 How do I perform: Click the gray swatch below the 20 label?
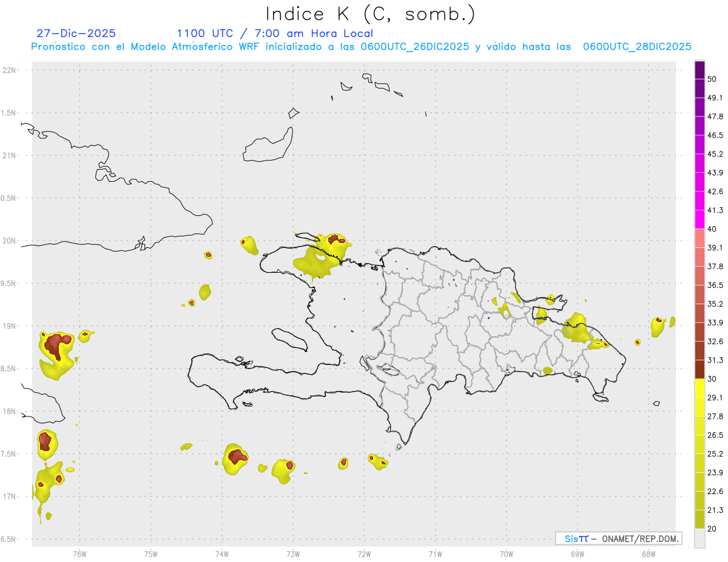(x=700, y=538)
